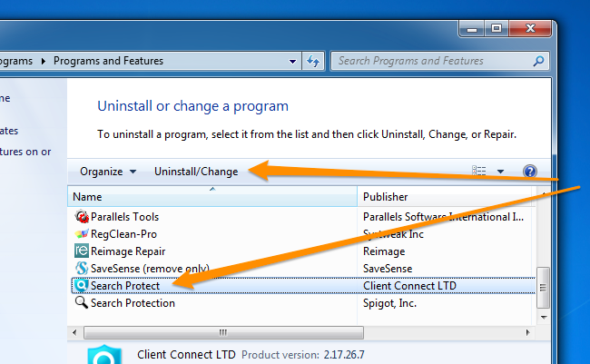The height and width of the screenshot is (364, 590).
Task: Click the Client Connect LTD publisher cell
Action: point(409,286)
